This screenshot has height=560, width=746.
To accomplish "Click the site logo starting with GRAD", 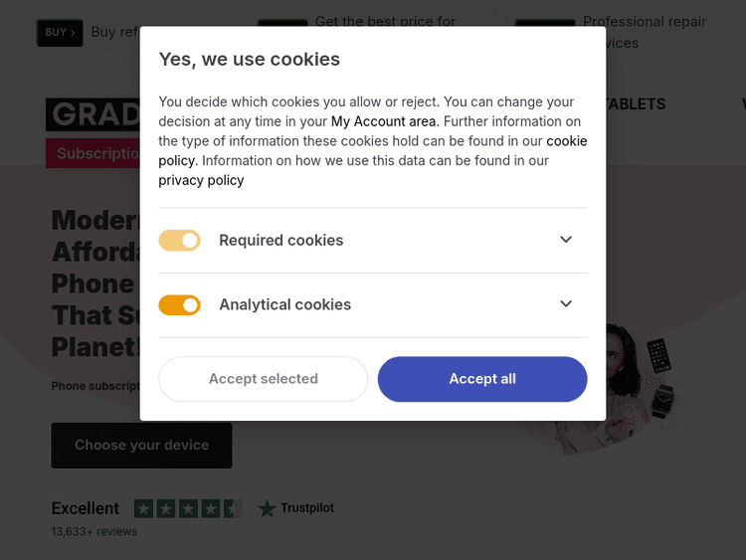I will (93, 114).
